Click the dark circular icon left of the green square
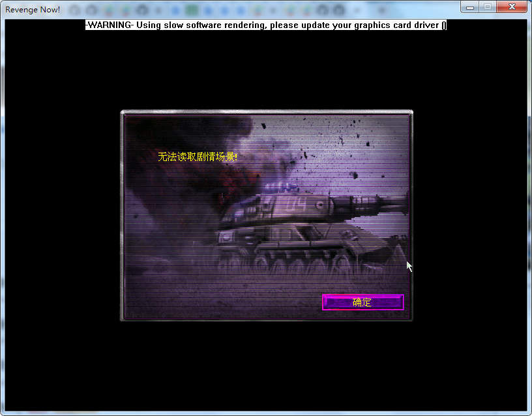 click(x=140, y=9)
